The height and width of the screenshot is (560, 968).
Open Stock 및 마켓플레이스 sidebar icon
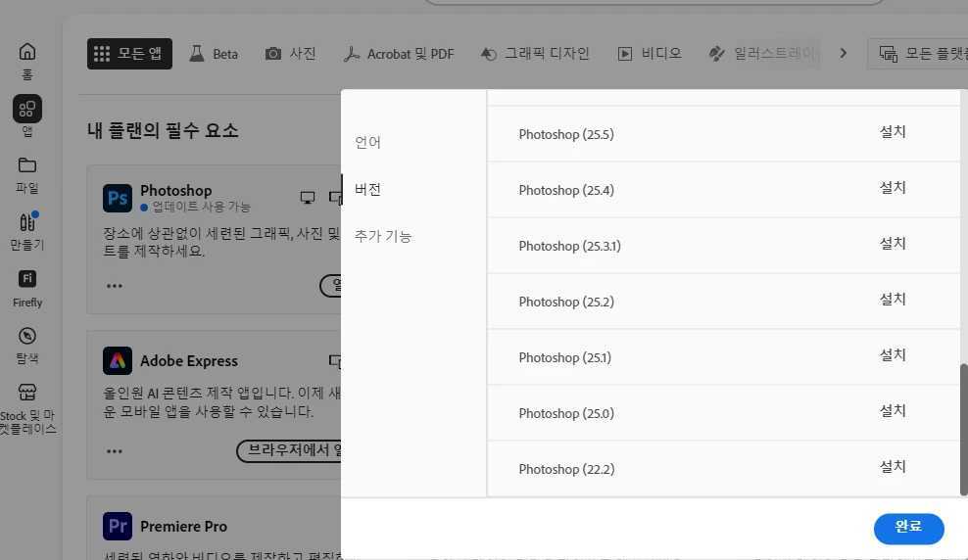coord(27,393)
